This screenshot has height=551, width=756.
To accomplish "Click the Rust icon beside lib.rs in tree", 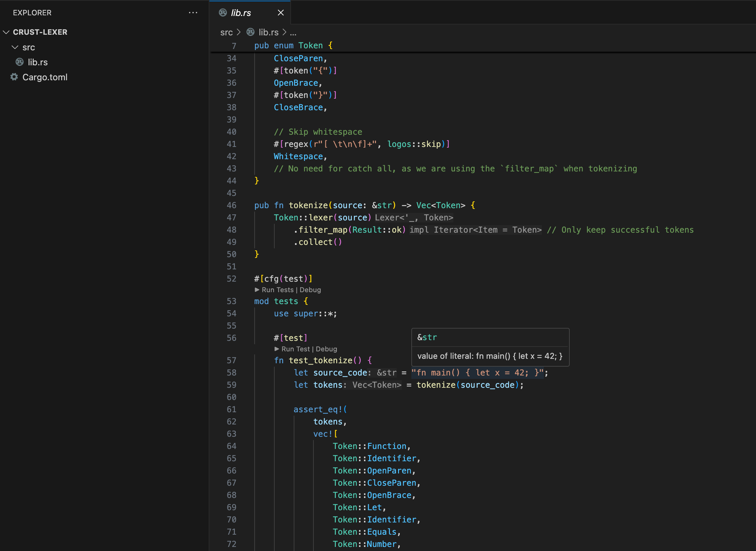I will tap(20, 62).
